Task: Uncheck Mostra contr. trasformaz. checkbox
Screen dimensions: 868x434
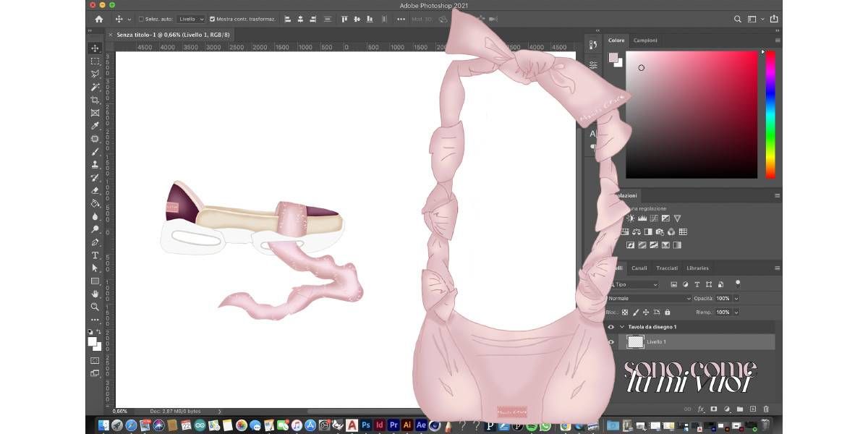Action: 211,19
